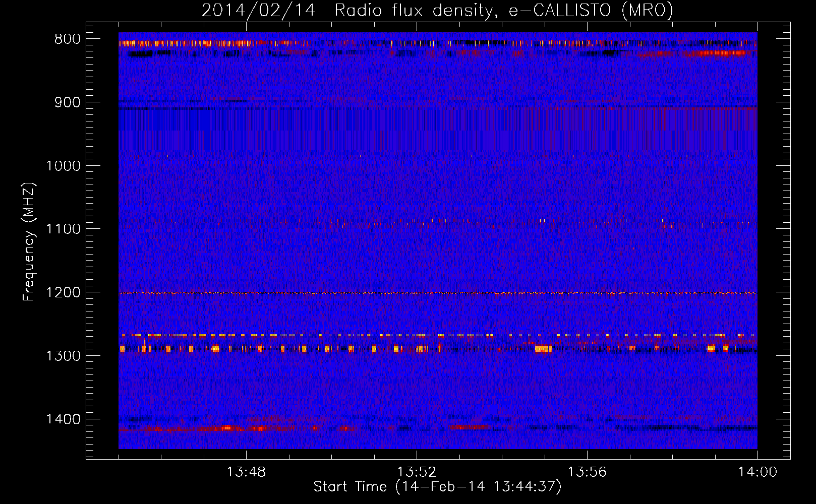The height and width of the screenshot is (504, 816).
Task: Click the '13:48' time axis label
Action: click(246, 472)
